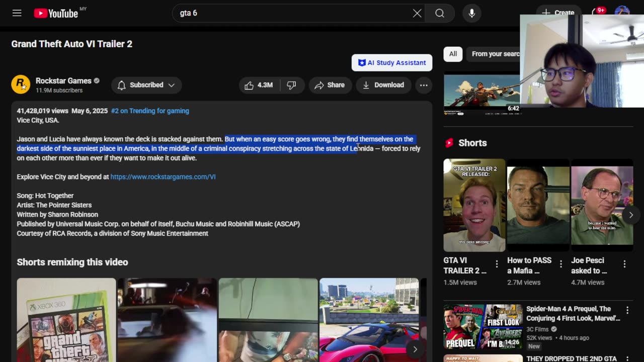
Task: Click the magnifier search button
Action: tap(440, 13)
